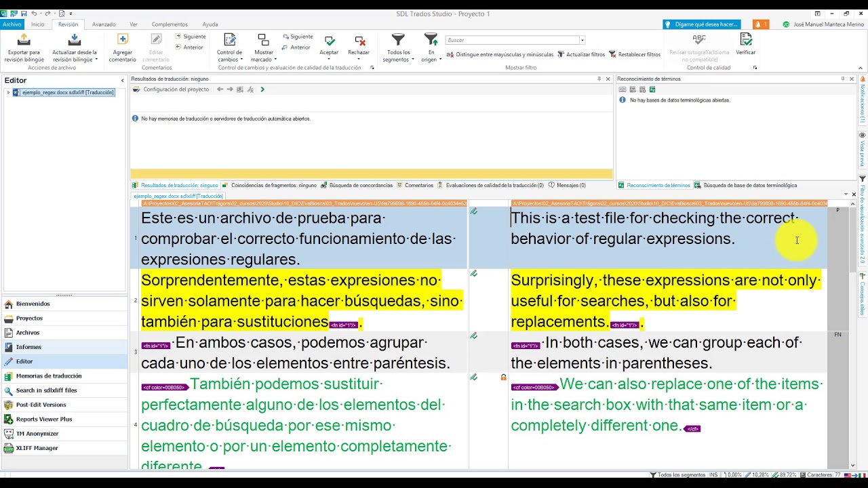Click the lock icon on segment 4
This screenshot has width=868, height=488.
coord(503,378)
